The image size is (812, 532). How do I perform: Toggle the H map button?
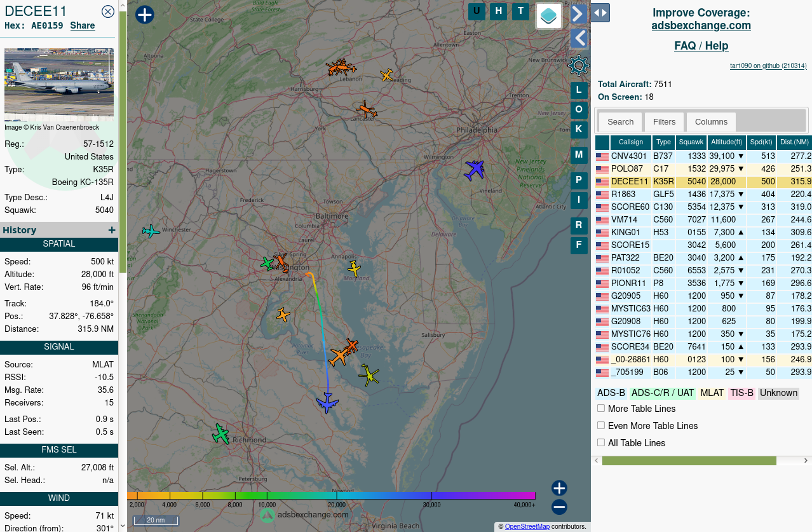(499, 11)
